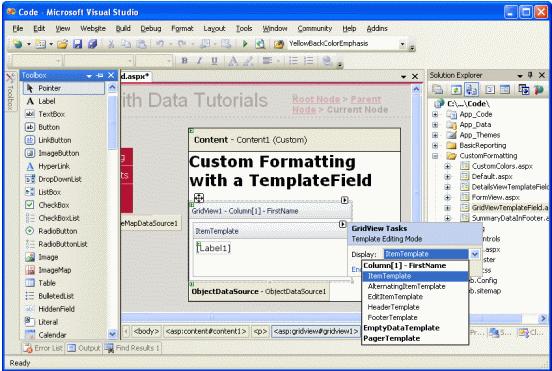Switch to the Output tab
Viewport: 552px width, 371px height.
tap(84, 348)
